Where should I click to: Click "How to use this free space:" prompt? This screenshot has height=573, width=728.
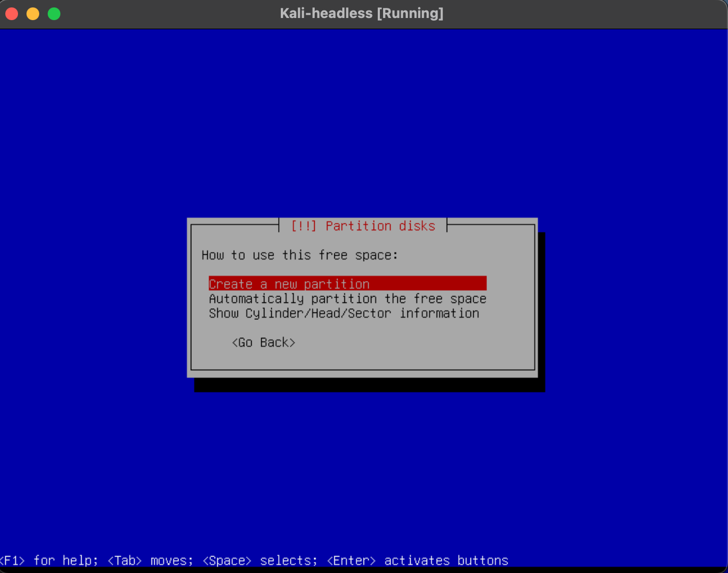299,255
